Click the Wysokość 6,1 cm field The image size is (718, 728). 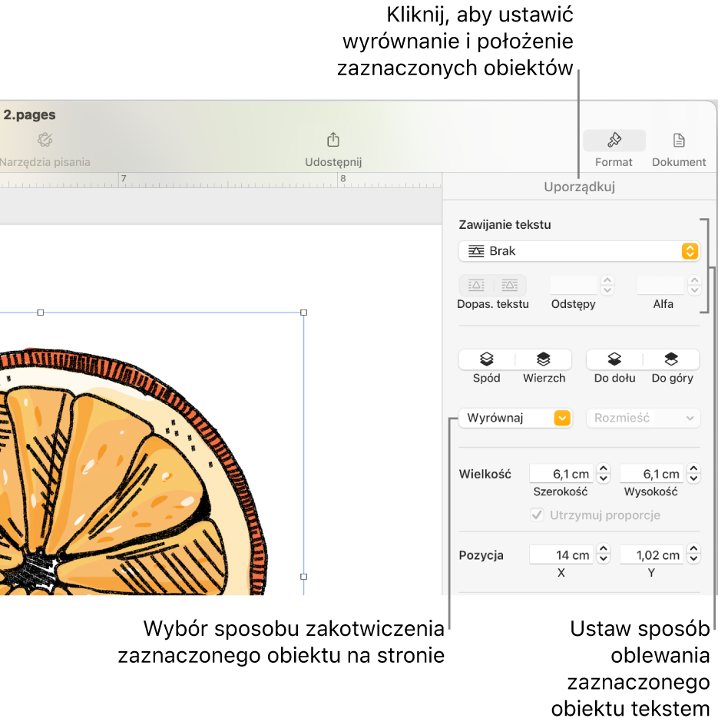click(652, 474)
